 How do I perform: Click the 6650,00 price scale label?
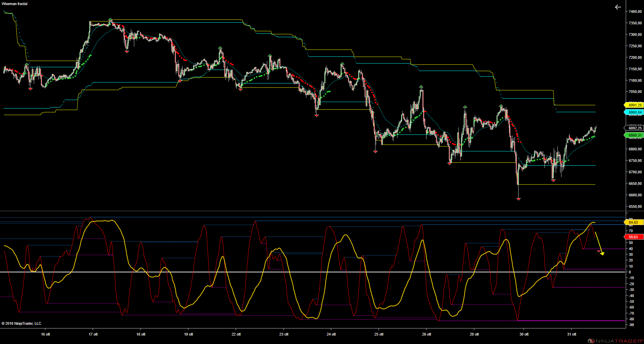tap(635, 183)
